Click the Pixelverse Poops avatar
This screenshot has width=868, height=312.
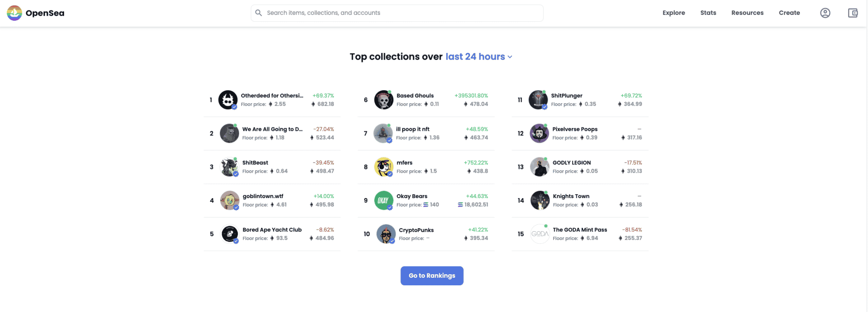pyautogui.click(x=539, y=133)
